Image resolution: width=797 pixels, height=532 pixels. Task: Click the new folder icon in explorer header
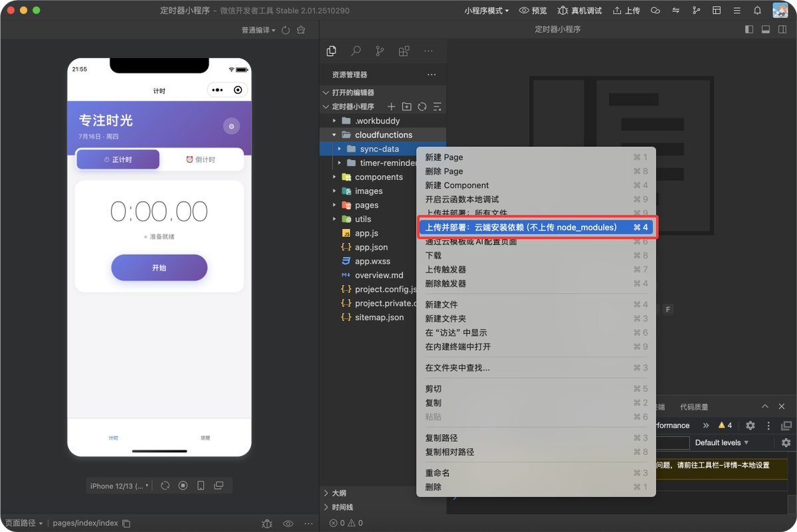click(x=406, y=106)
